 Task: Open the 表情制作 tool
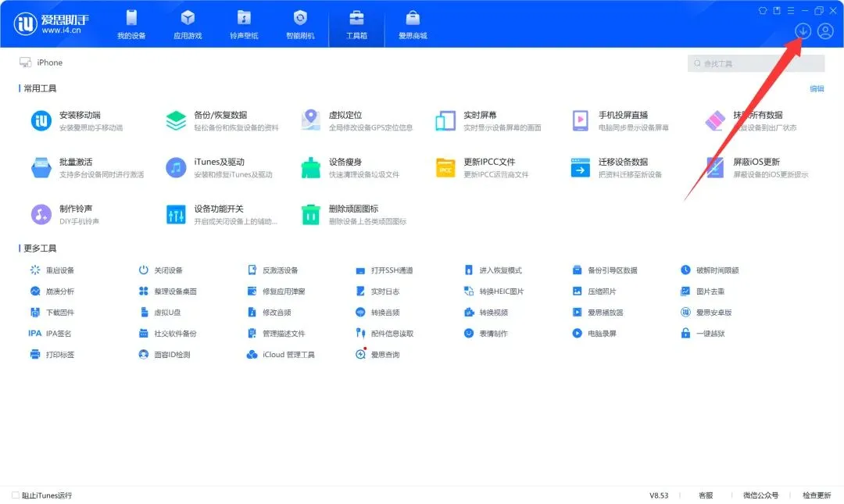point(485,334)
